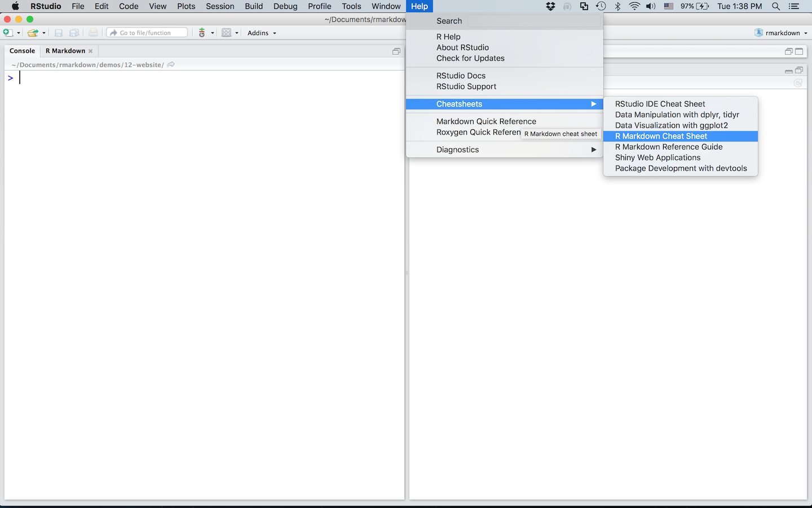Open the File menu
The width and height of the screenshot is (812, 508).
78,6
